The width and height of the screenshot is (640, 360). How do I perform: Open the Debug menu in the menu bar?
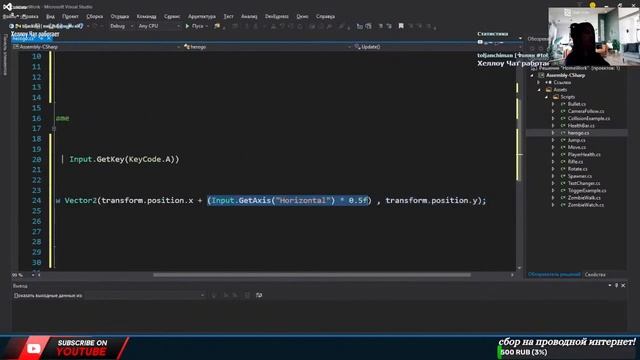coord(120,16)
